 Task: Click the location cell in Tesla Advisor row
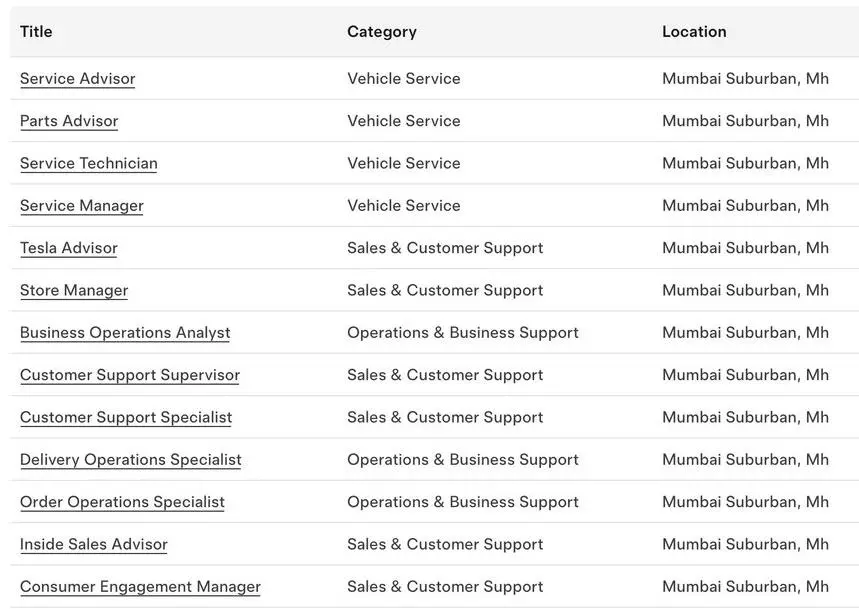(745, 248)
